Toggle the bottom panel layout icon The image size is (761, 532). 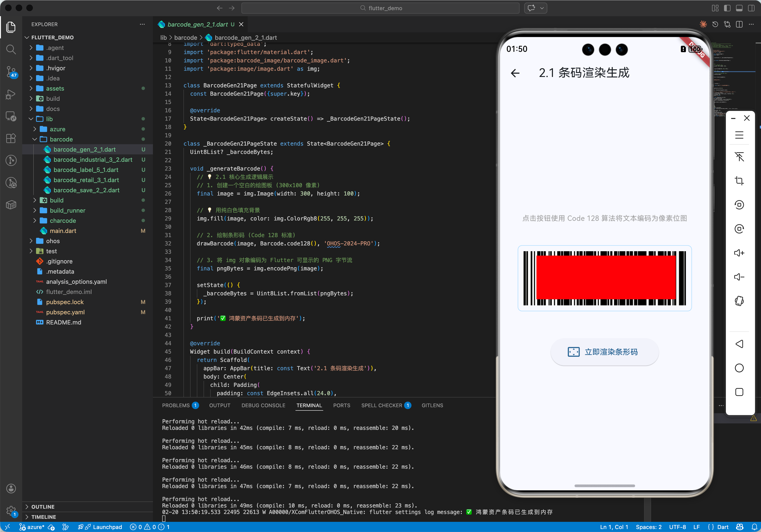[739, 8]
